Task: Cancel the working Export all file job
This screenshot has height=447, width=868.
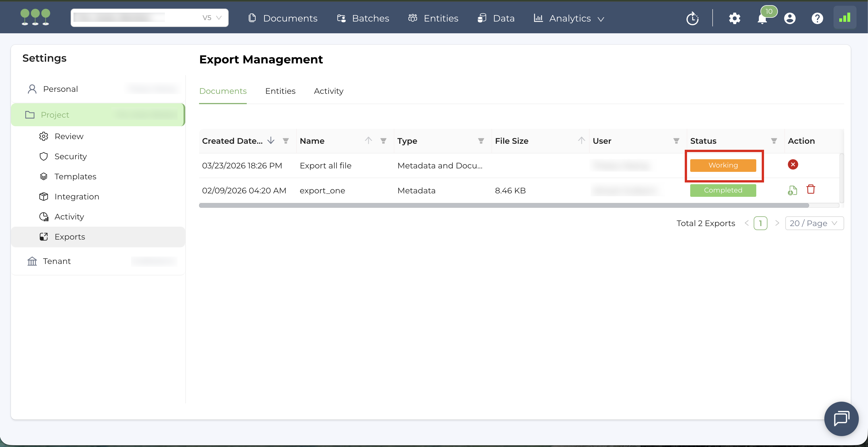Action: (x=792, y=165)
